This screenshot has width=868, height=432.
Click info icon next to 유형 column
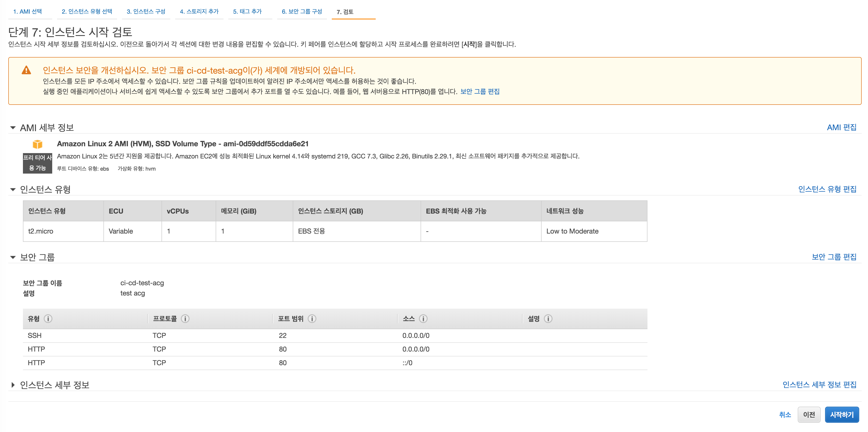pyautogui.click(x=48, y=319)
